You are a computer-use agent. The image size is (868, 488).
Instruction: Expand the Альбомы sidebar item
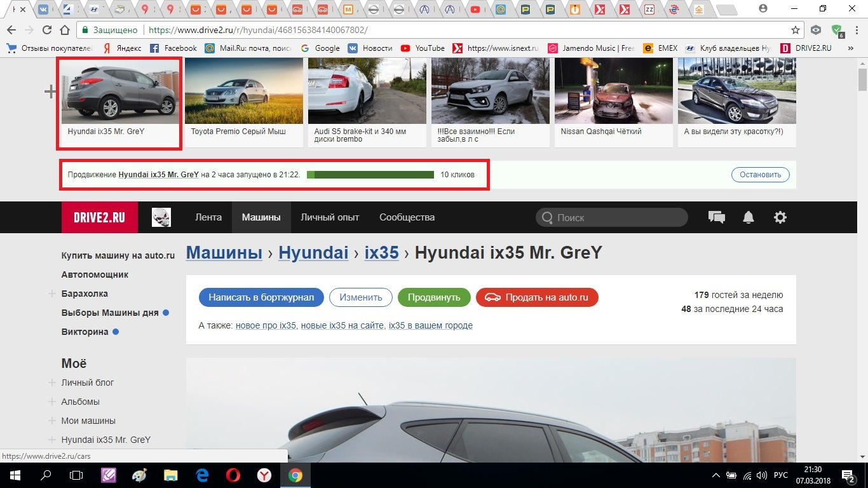click(52, 402)
